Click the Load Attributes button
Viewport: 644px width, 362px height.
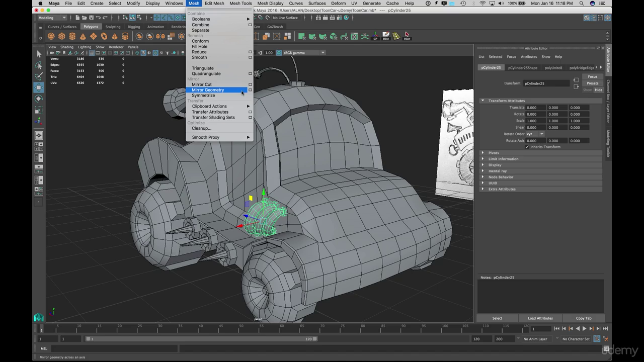(x=540, y=318)
